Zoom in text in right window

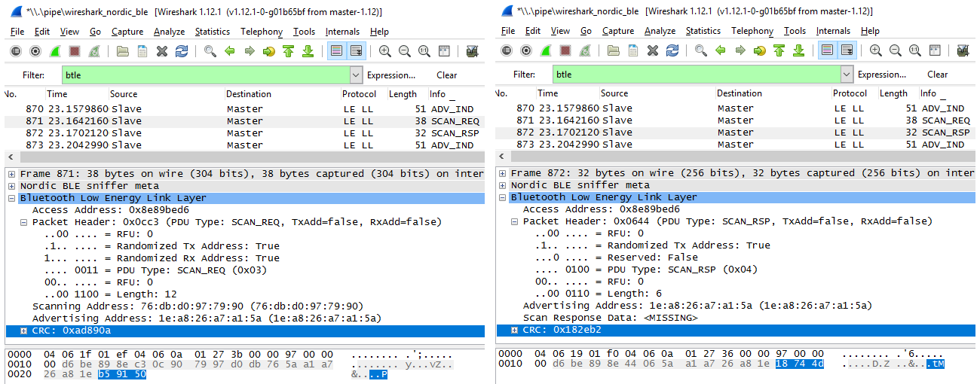876,50
